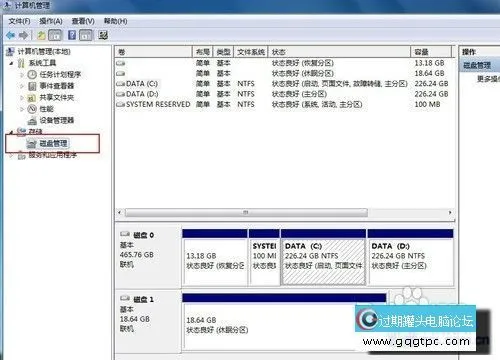Screen dimensions: 500x360
Task: Click 状态良好 (休眠分区) status in the volume list
Action: (x=303, y=73)
